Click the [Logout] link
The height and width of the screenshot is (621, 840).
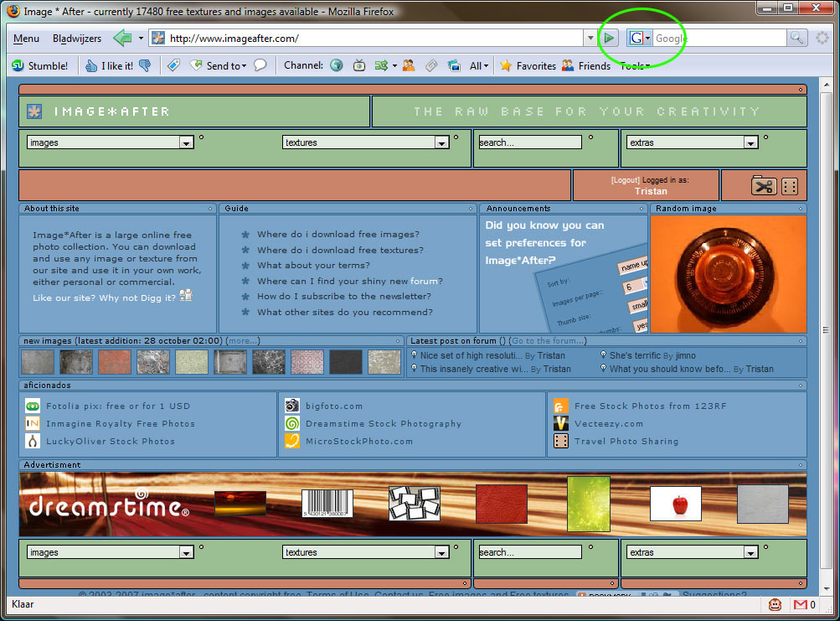pyautogui.click(x=625, y=180)
